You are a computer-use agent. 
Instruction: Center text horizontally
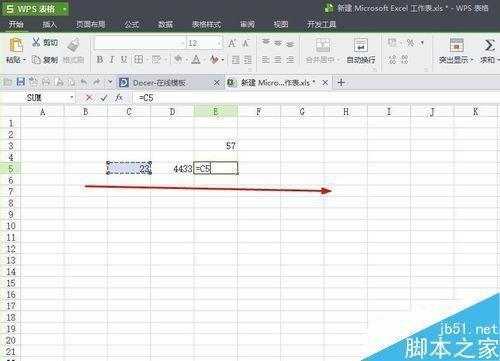[x=278, y=60]
